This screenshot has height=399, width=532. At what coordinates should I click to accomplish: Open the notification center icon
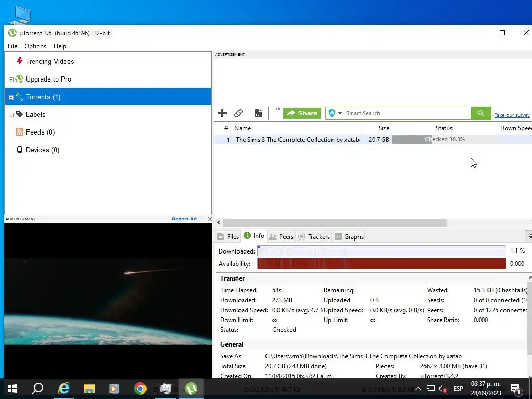point(516,389)
